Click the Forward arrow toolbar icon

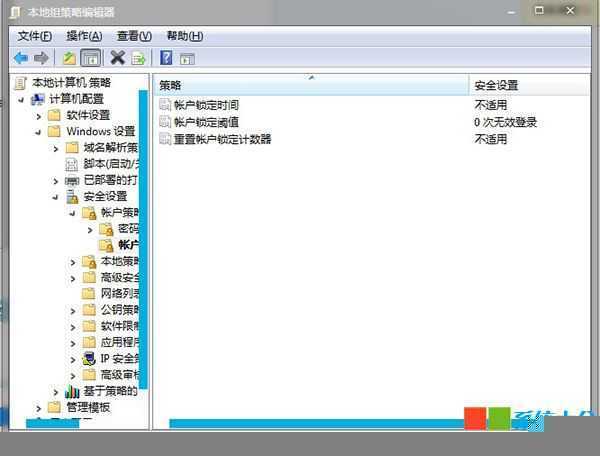[41, 58]
